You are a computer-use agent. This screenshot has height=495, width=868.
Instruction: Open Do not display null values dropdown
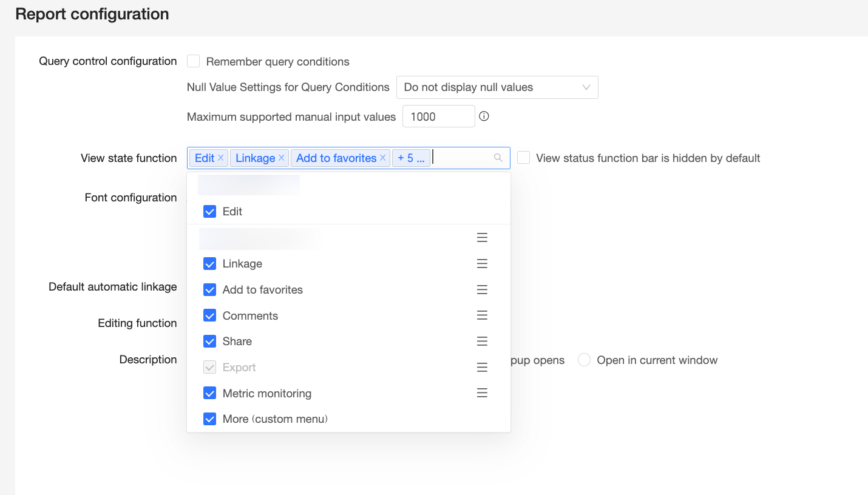tap(497, 87)
